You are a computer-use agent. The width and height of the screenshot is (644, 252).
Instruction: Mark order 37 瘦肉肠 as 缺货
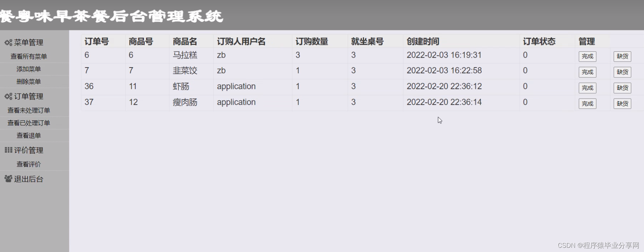(x=622, y=104)
